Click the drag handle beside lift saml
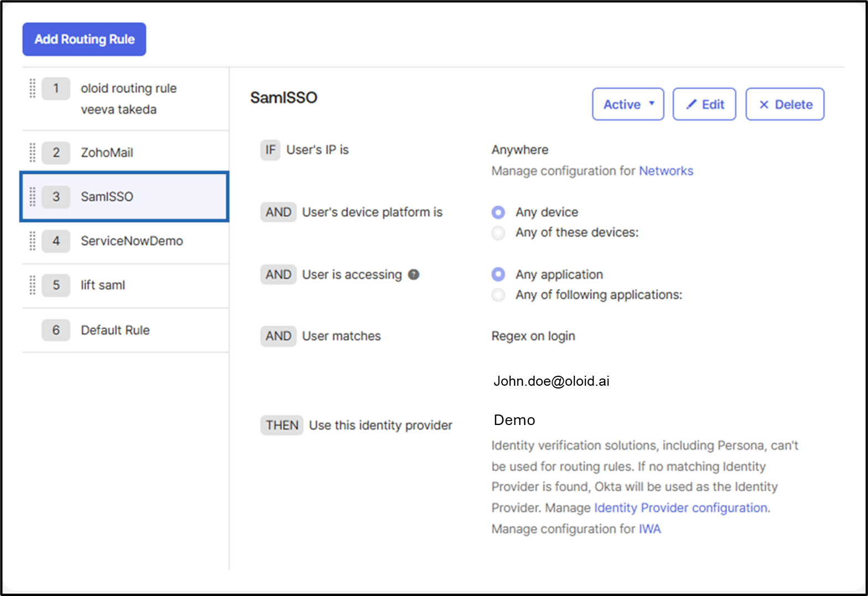Image resolution: width=868 pixels, height=596 pixels. (x=33, y=285)
